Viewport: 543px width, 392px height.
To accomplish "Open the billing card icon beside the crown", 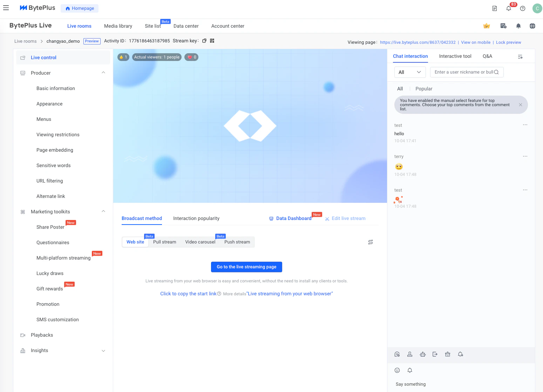I will pyautogui.click(x=503, y=26).
